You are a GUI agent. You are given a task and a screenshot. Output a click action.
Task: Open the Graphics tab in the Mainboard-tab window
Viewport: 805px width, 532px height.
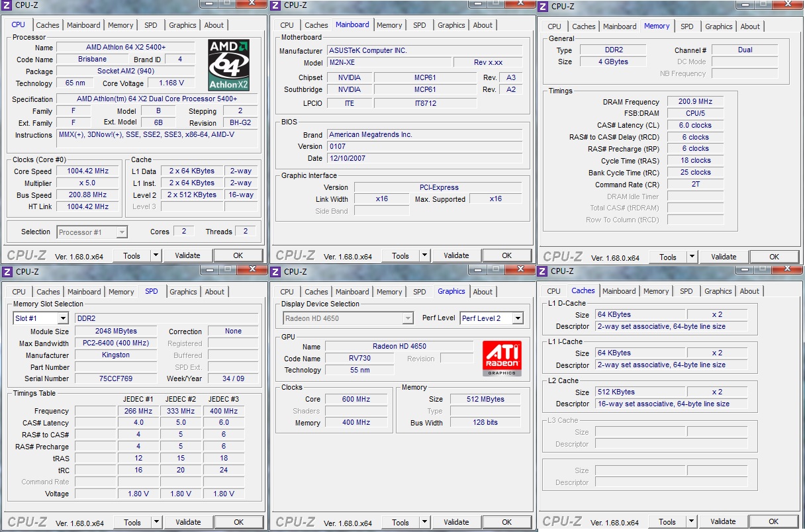[x=451, y=25]
